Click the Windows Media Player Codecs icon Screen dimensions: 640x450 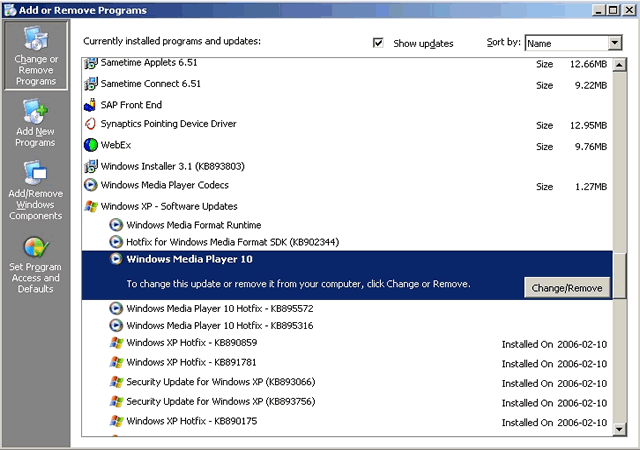pyautogui.click(x=91, y=185)
